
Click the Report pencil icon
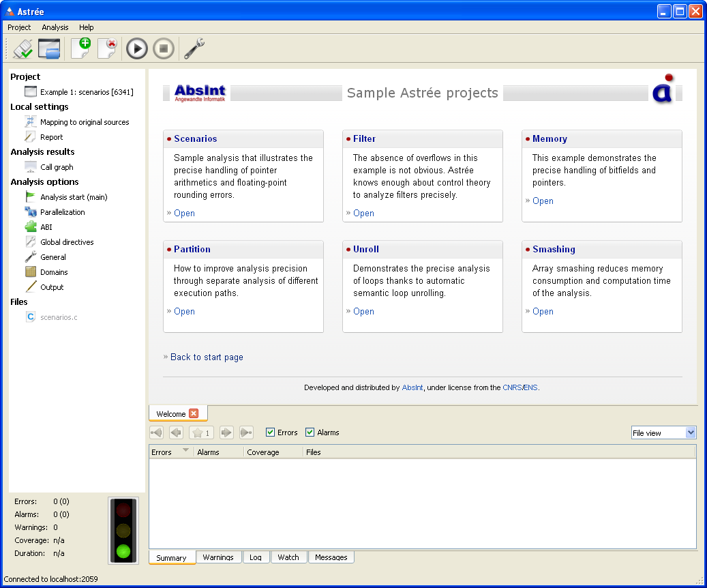(x=30, y=136)
